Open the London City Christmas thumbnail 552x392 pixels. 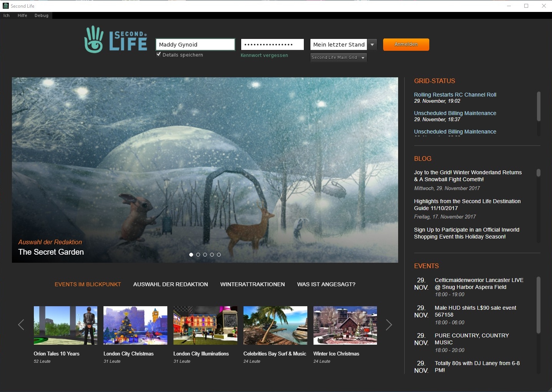(x=135, y=325)
